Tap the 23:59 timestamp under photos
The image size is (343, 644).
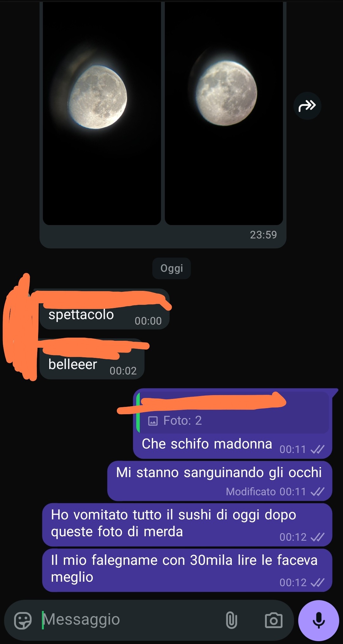pos(263,235)
